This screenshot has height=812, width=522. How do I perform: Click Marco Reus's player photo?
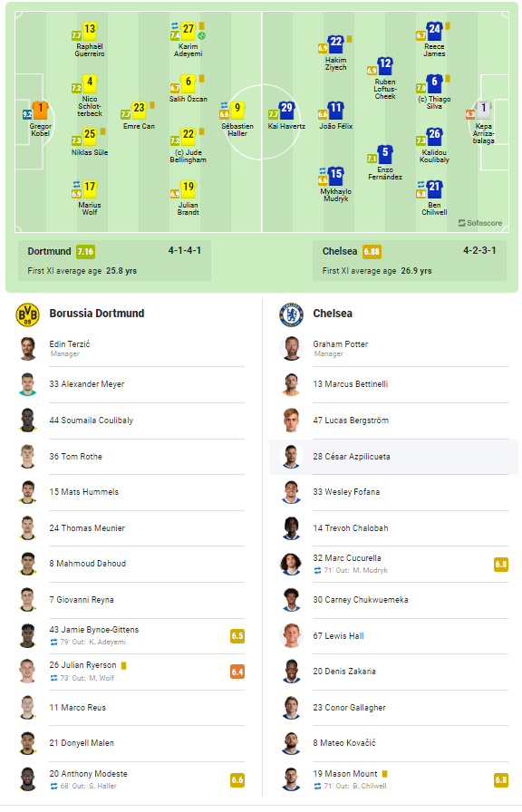(27, 708)
